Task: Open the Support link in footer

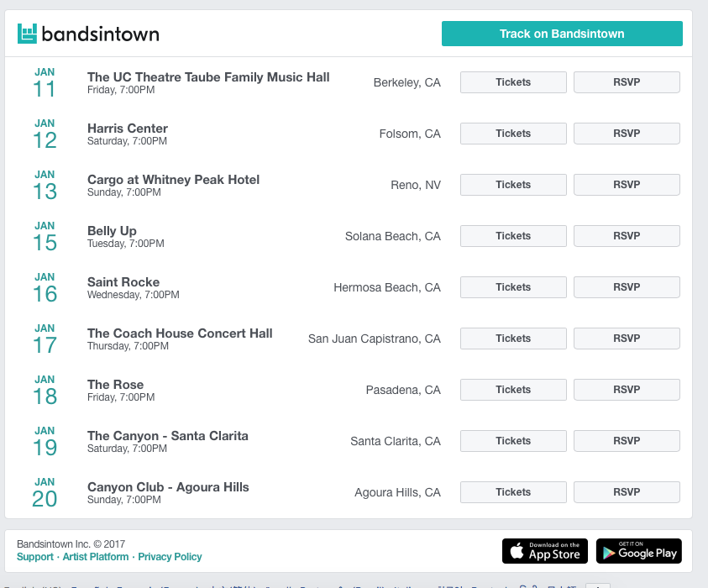Action: point(35,557)
